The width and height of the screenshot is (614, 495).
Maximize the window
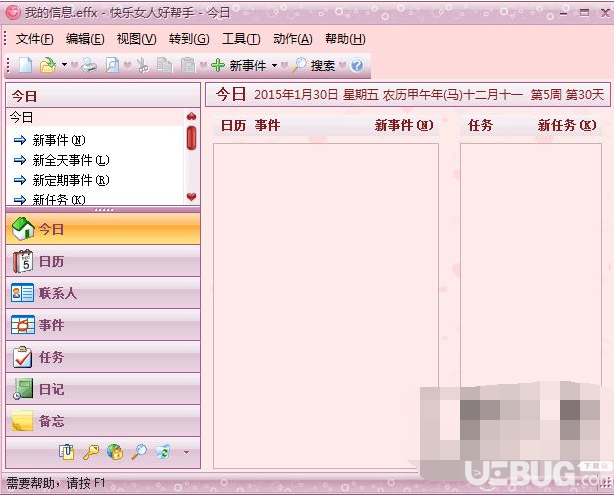[x=585, y=13]
